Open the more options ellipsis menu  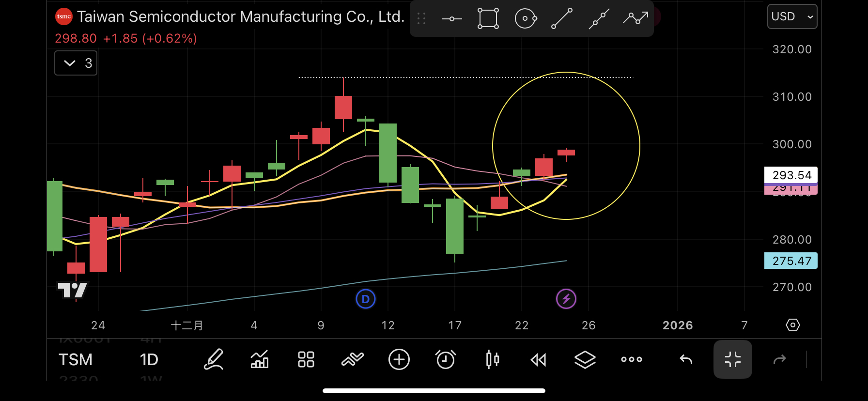[x=632, y=359]
